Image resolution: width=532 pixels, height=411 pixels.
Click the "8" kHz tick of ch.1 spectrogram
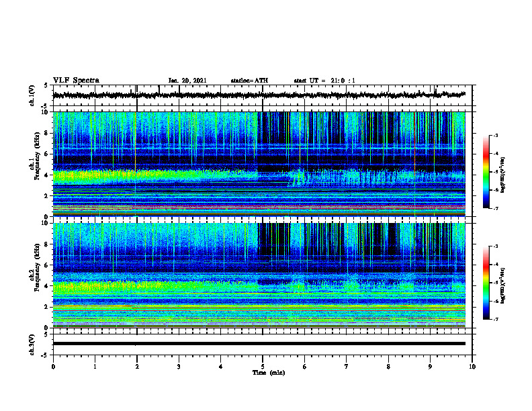click(47, 133)
